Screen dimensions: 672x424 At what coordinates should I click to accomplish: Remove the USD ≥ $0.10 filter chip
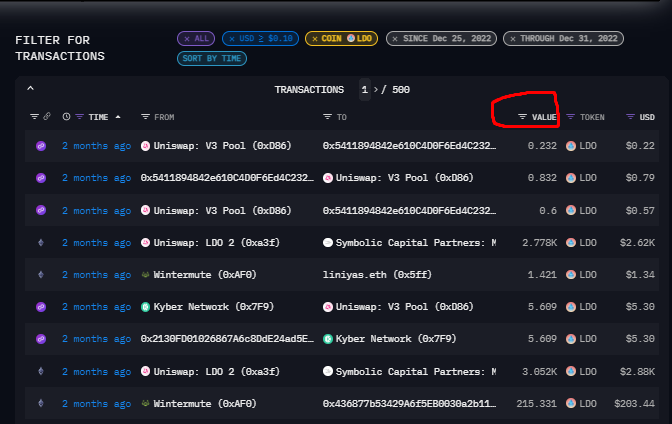point(232,39)
